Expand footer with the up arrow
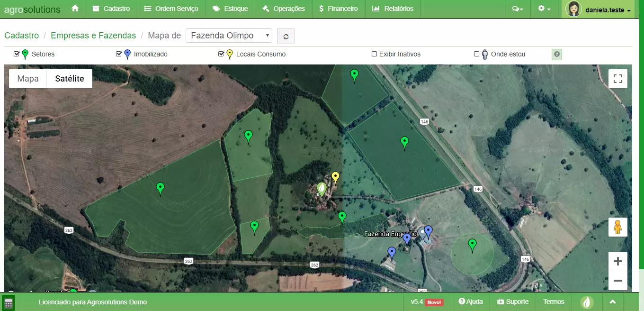Image resolution: width=644 pixels, height=311 pixels. coord(612,302)
